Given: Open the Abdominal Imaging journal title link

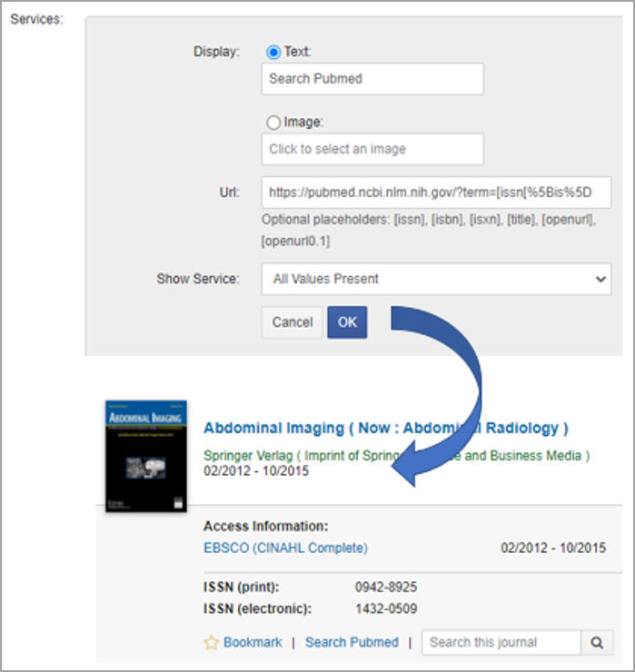Looking at the screenshot, I should click(386, 428).
